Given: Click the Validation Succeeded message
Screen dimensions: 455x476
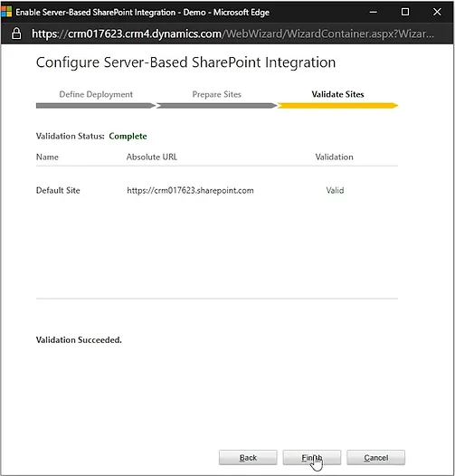Looking at the screenshot, I should (x=79, y=339).
